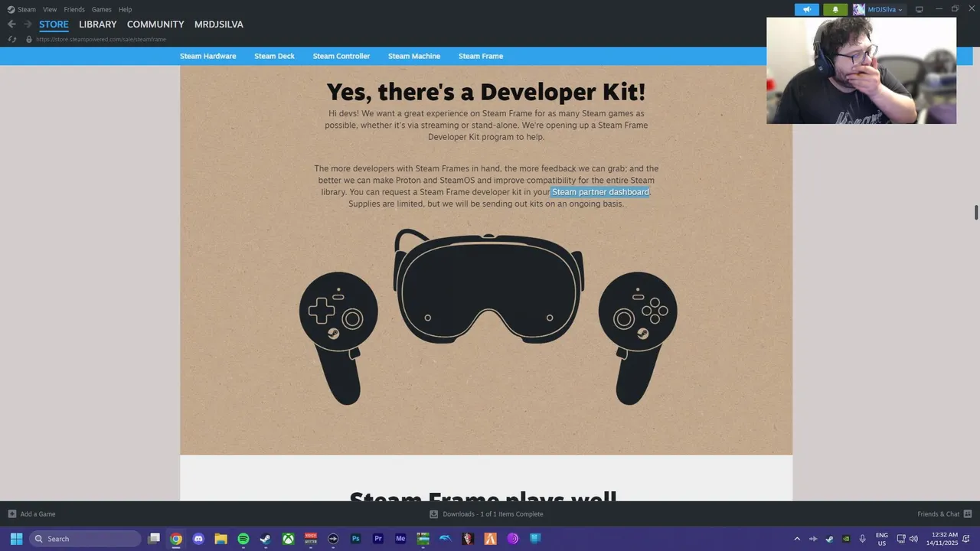Open ENG US language switcher
This screenshot has width=980, height=551.
point(882,539)
